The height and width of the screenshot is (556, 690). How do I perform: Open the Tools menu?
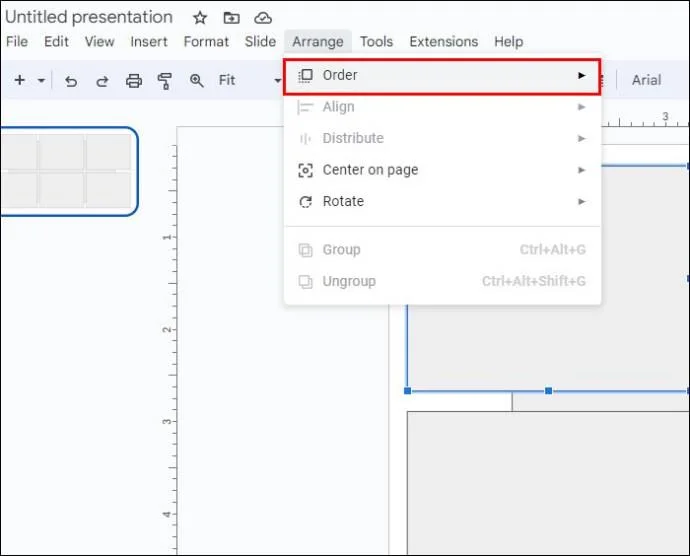click(376, 41)
